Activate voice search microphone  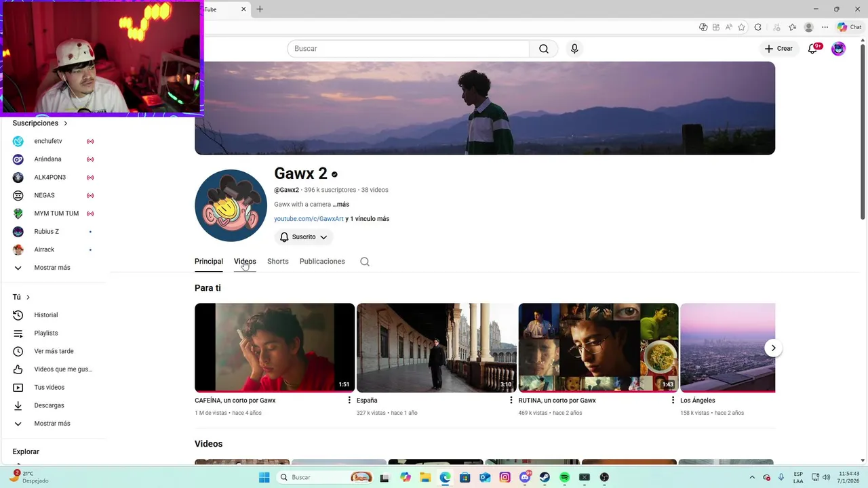point(574,49)
